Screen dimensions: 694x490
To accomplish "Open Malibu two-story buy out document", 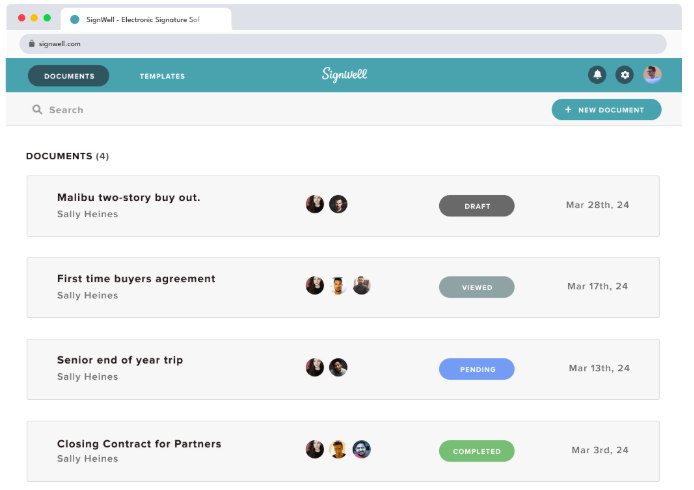I will [x=129, y=198].
